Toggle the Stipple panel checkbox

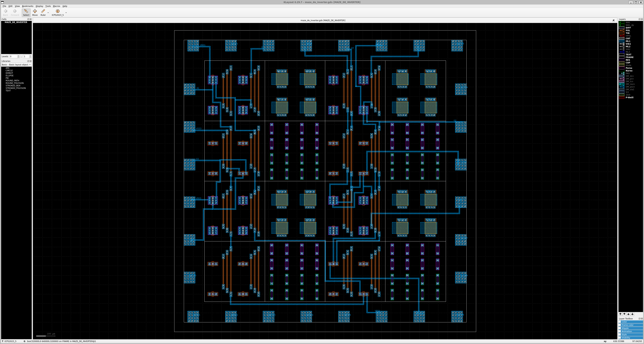[x=620, y=328]
